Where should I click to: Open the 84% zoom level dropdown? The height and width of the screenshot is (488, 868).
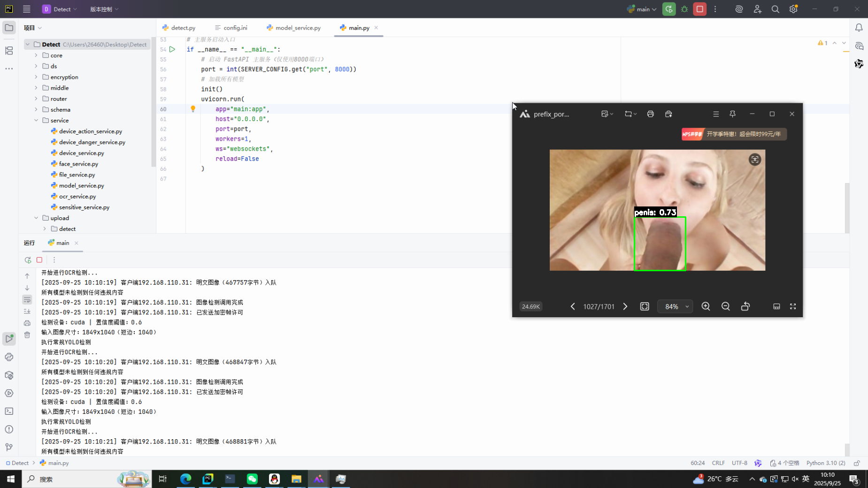pos(675,306)
